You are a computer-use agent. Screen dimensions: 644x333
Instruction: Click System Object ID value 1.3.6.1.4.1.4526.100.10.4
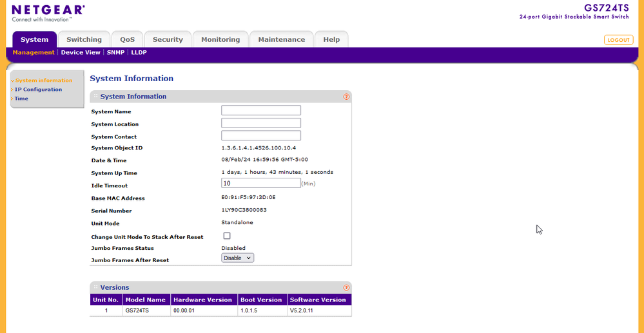click(x=259, y=147)
